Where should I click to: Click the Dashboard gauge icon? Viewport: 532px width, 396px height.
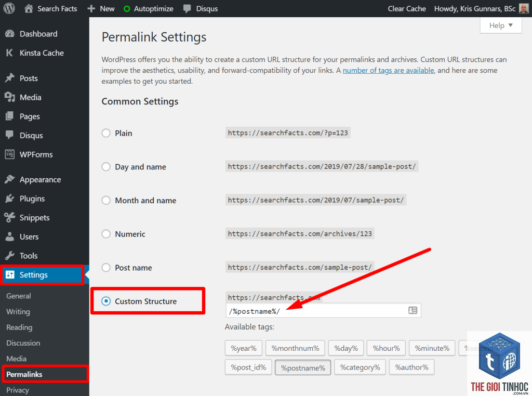click(x=10, y=34)
